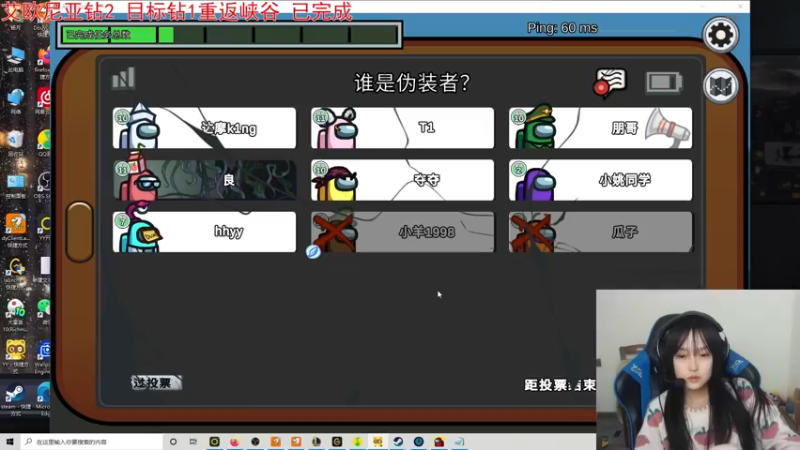Switch to the Among Us taskbar icon
Image resolution: width=800 pixels, height=450 pixels.
pos(439,442)
